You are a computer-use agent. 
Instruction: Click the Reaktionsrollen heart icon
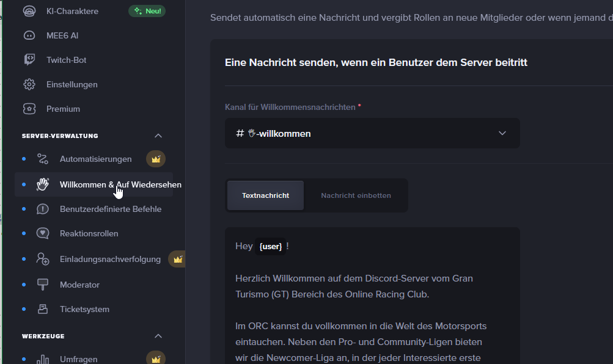pos(42,233)
